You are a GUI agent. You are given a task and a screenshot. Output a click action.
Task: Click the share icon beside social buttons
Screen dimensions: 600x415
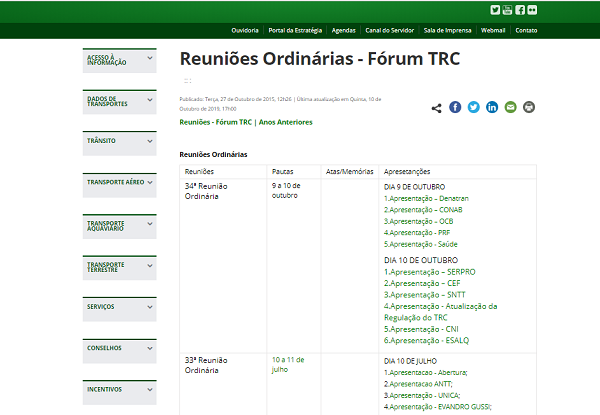tap(437, 107)
